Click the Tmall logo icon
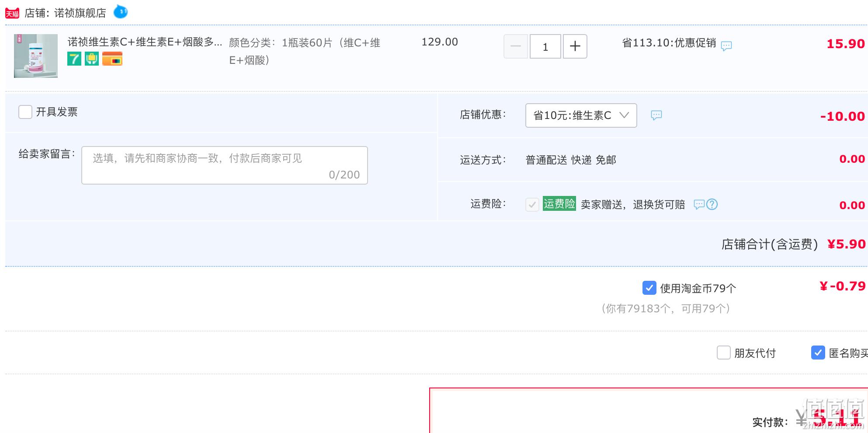 click(12, 13)
